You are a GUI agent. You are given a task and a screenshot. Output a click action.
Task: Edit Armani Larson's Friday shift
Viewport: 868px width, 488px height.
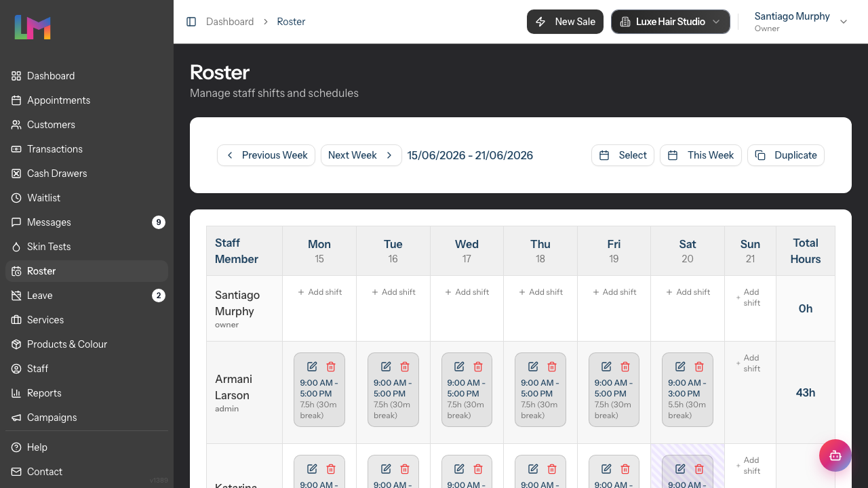point(606,367)
